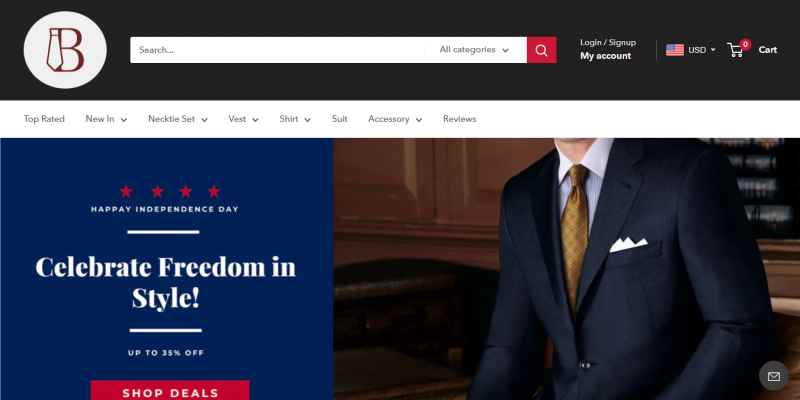The image size is (800, 400).
Task: Open the envelope contact chat button
Action: coord(773,376)
